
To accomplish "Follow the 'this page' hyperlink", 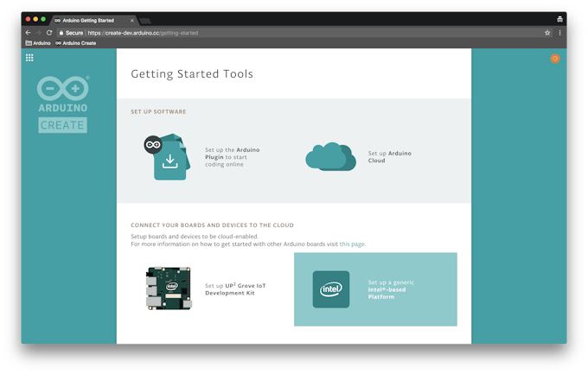I will coord(352,244).
